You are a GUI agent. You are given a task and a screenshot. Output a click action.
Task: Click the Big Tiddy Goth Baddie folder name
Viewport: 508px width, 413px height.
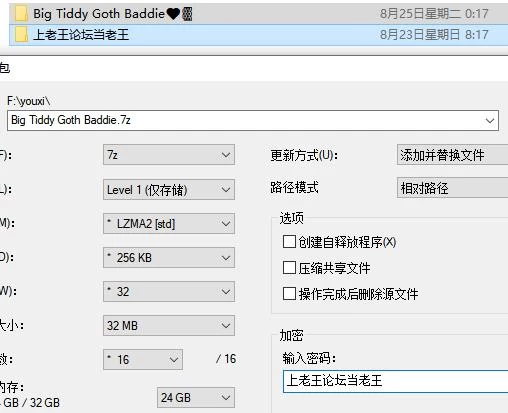pos(113,14)
